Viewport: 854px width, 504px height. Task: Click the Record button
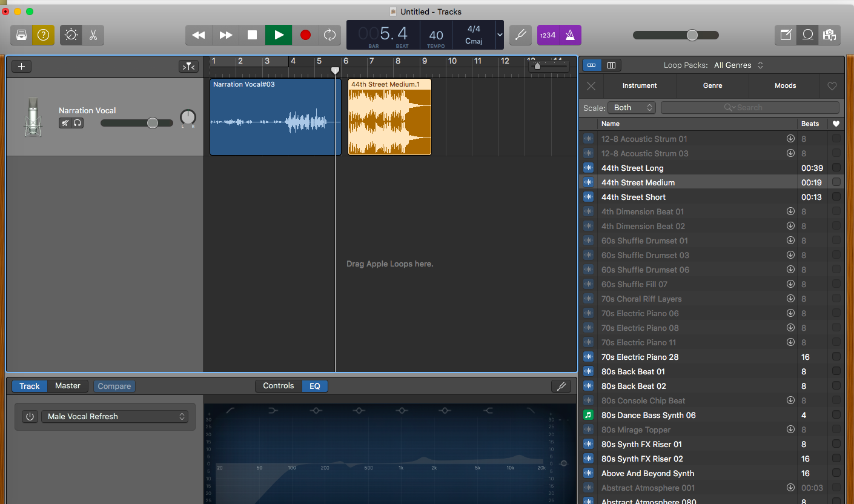point(305,35)
